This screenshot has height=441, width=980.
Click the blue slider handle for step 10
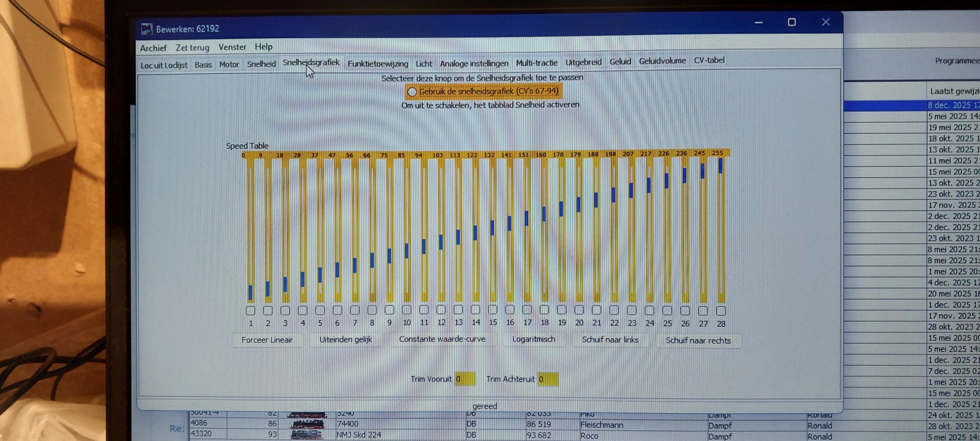point(407,250)
